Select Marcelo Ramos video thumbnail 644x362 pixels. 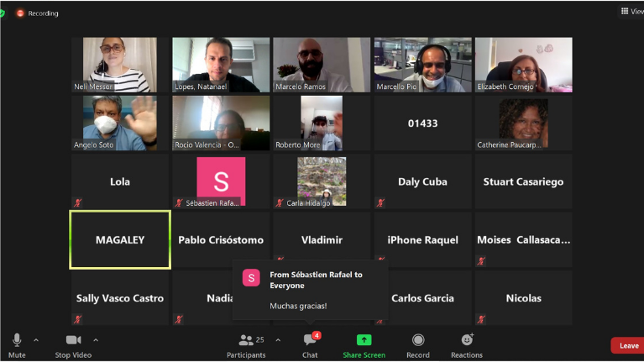[x=322, y=65]
